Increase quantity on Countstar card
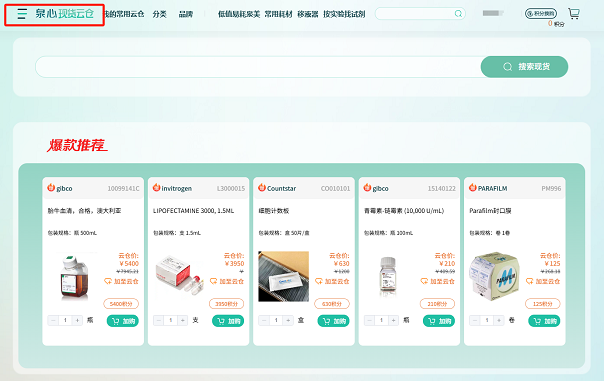 [288, 320]
